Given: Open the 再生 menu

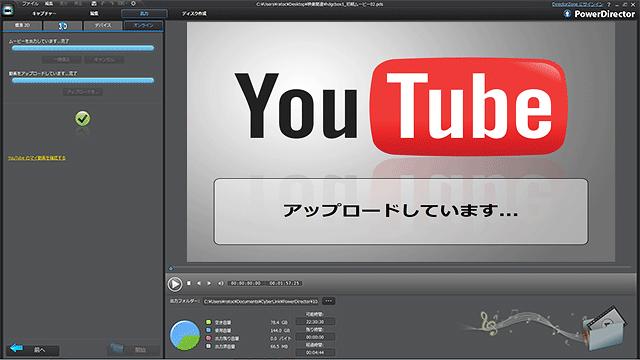Looking at the screenshot, I should pyautogui.click(x=77, y=4).
